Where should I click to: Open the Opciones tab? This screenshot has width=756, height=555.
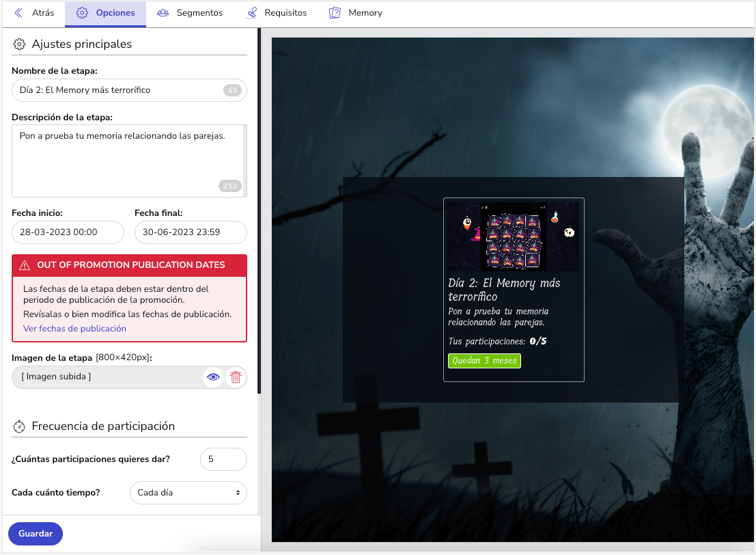click(106, 13)
